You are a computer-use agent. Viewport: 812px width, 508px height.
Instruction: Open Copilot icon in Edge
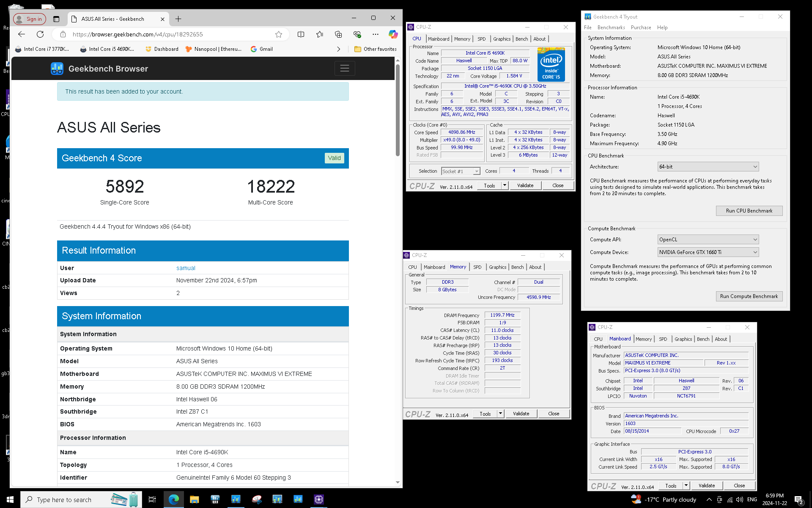393,34
